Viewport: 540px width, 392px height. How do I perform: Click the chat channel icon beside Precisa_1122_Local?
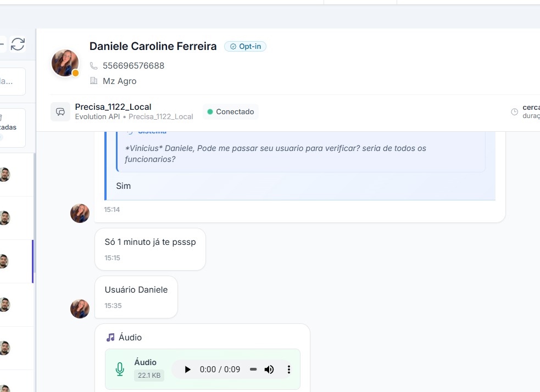pyautogui.click(x=60, y=111)
